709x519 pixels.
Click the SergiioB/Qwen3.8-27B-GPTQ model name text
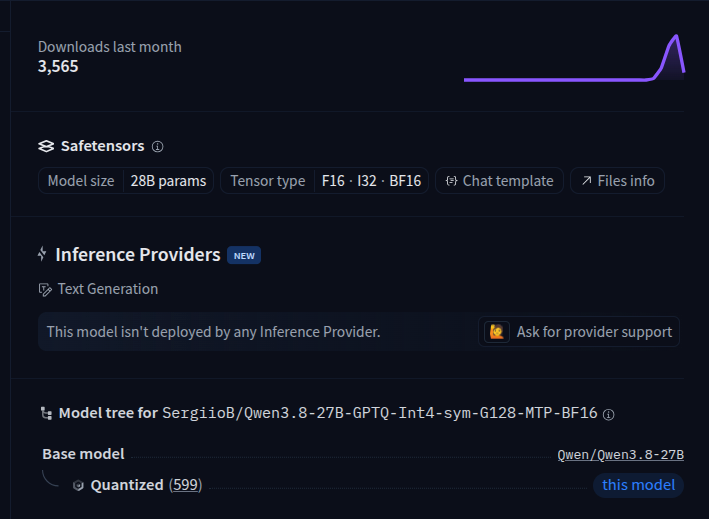[380, 413]
